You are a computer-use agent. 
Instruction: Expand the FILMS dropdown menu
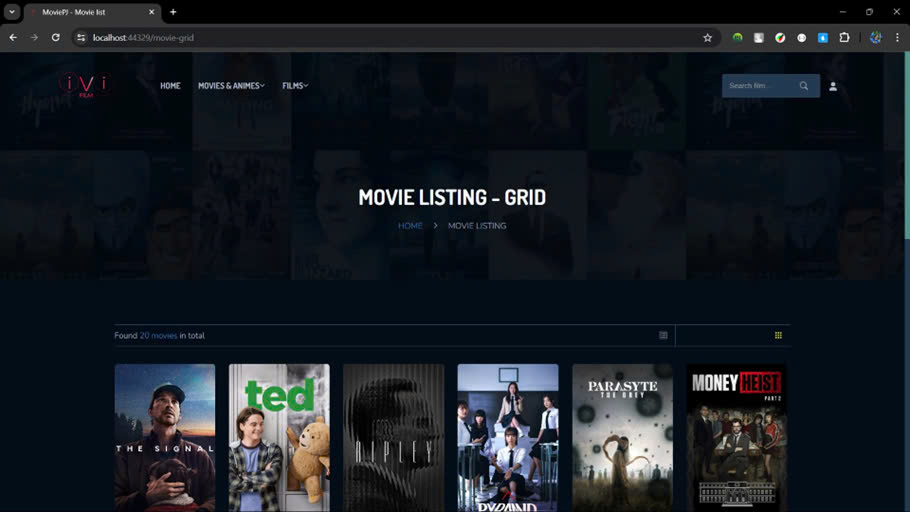point(295,86)
